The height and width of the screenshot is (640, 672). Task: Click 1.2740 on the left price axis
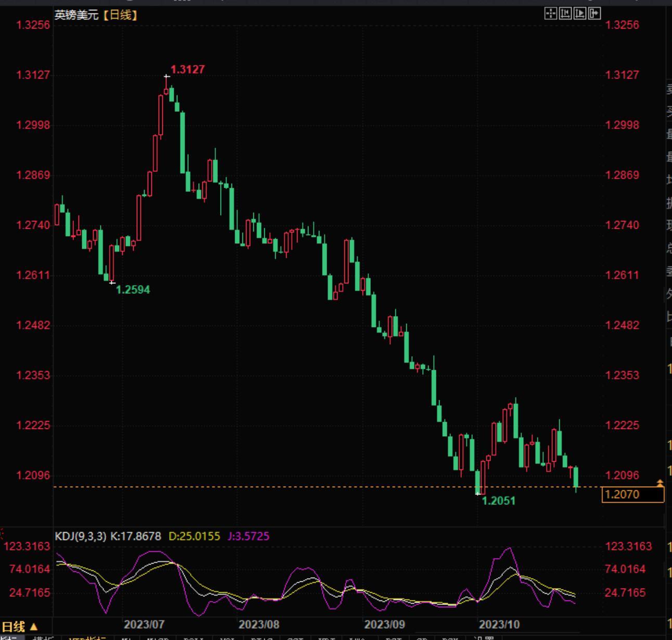pos(33,225)
